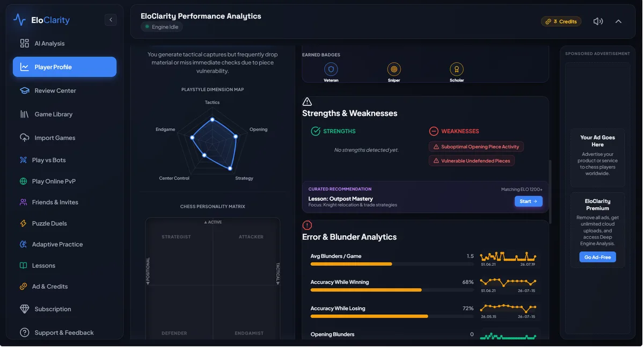The width and height of the screenshot is (644, 348).
Task: Select Play vs Bots menu item
Action: click(64, 160)
